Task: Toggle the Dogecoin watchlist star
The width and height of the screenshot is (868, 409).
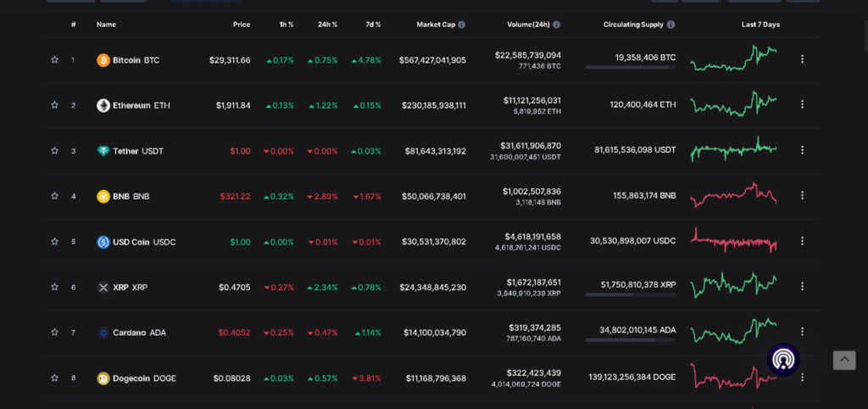Action: 54,378
